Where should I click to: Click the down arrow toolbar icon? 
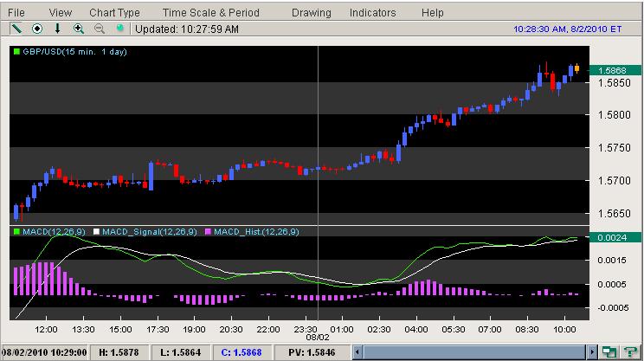(57, 29)
